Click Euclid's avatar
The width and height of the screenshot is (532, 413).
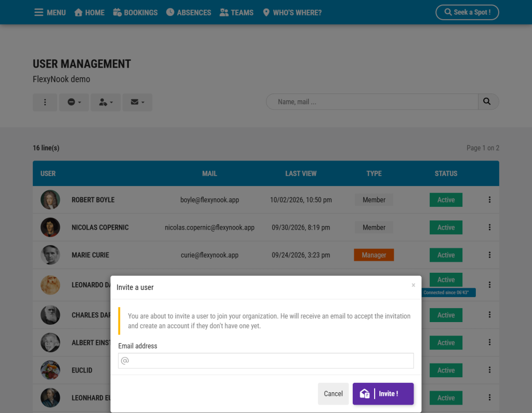pyautogui.click(x=50, y=370)
